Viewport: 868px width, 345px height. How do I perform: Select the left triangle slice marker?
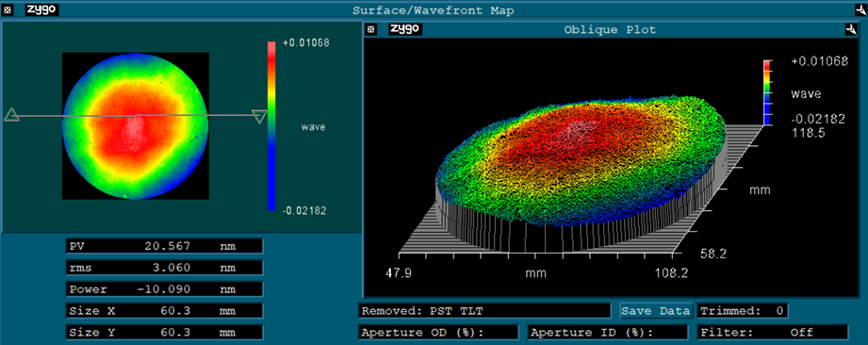tap(11, 115)
